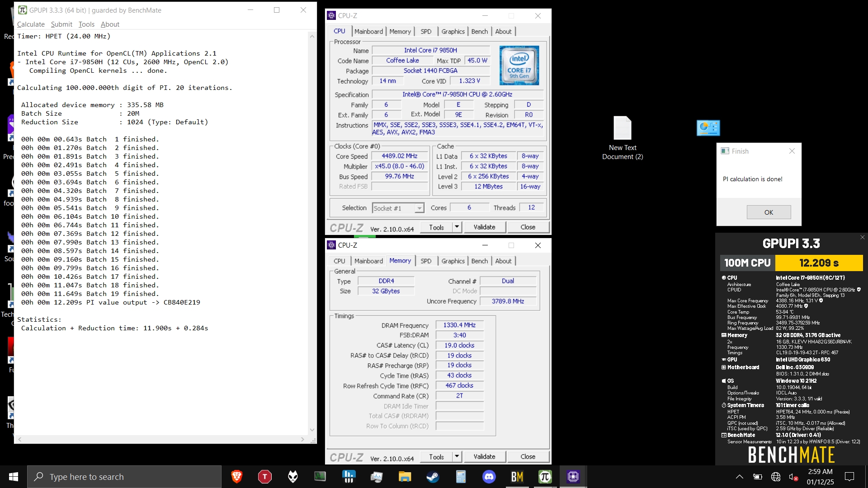Close the BenchMate GPUPI 3.3 result overlay

click(862, 237)
